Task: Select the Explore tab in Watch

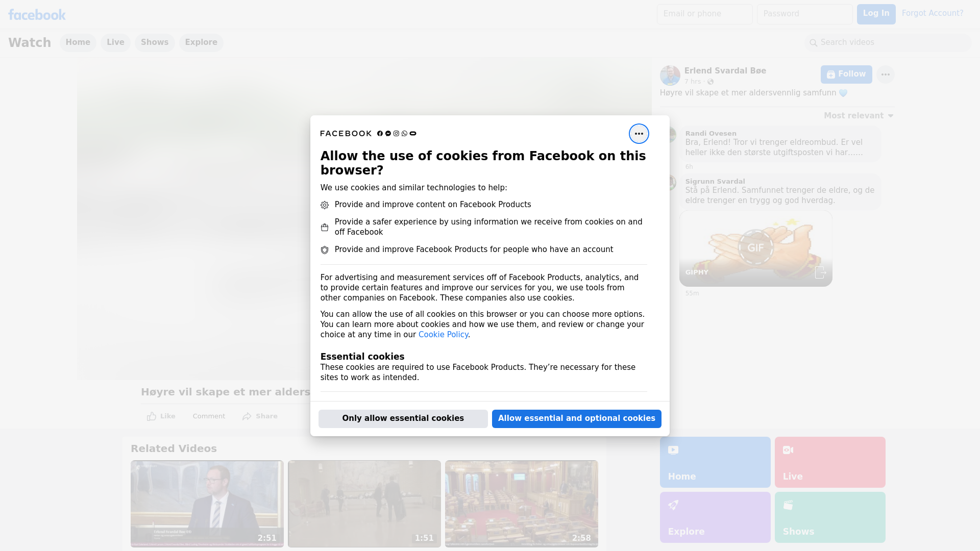Action: coord(201,42)
